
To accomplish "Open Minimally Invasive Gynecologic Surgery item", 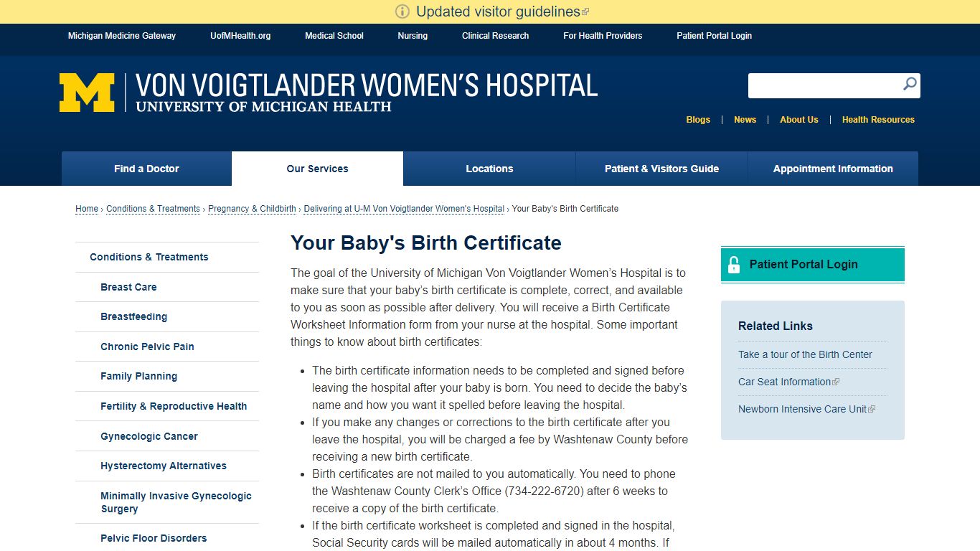I will pos(176,502).
